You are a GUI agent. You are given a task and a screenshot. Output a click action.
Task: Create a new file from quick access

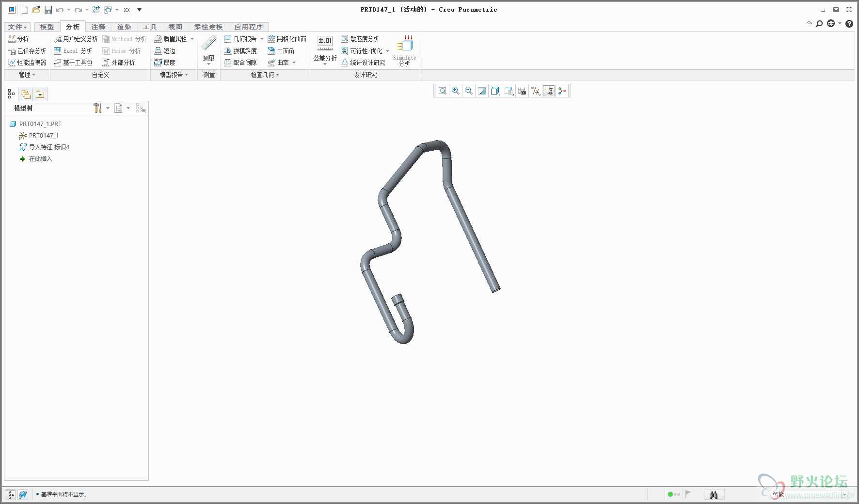(x=25, y=10)
